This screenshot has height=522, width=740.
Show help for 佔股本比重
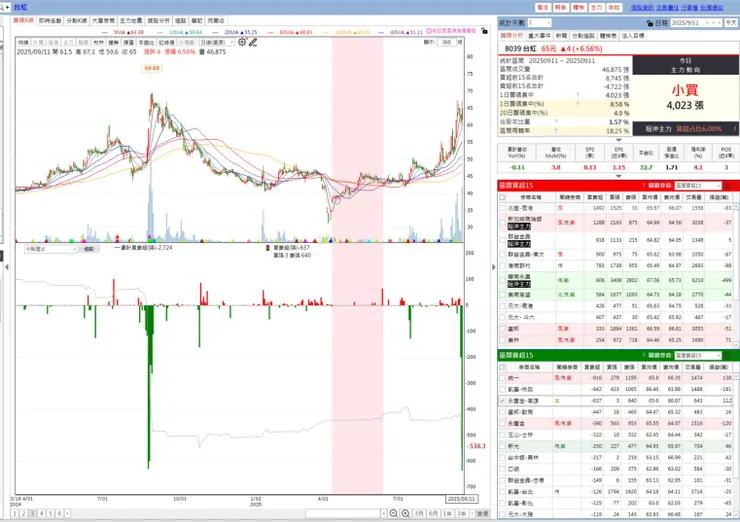556,122
